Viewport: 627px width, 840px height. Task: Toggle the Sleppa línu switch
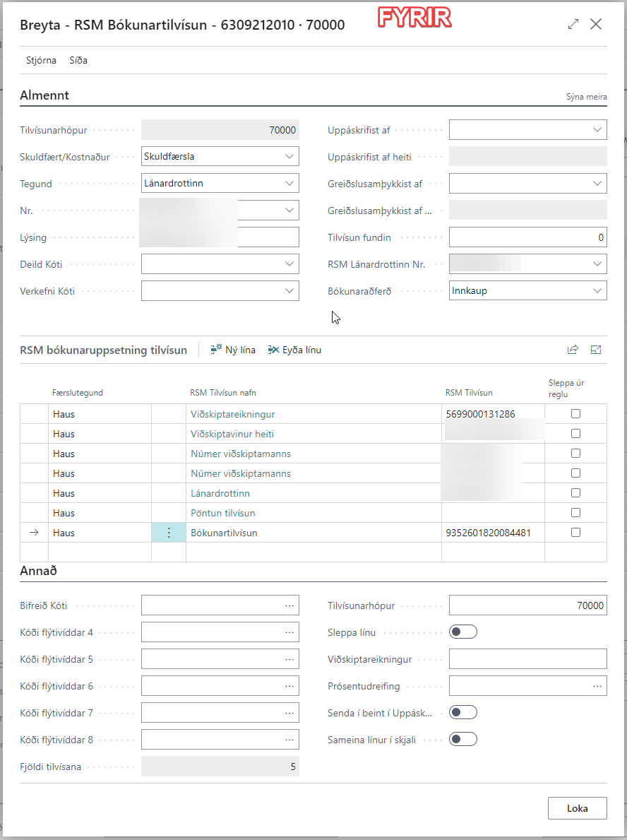(x=463, y=632)
